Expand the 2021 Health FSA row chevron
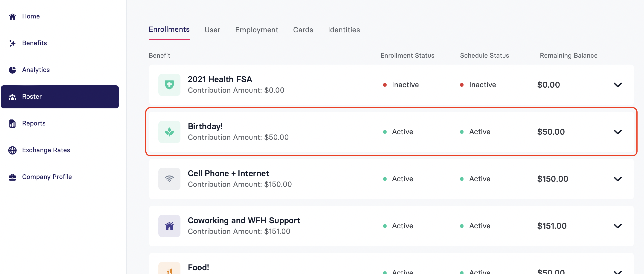The image size is (644, 274). pyautogui.click(x=618, y=85)
